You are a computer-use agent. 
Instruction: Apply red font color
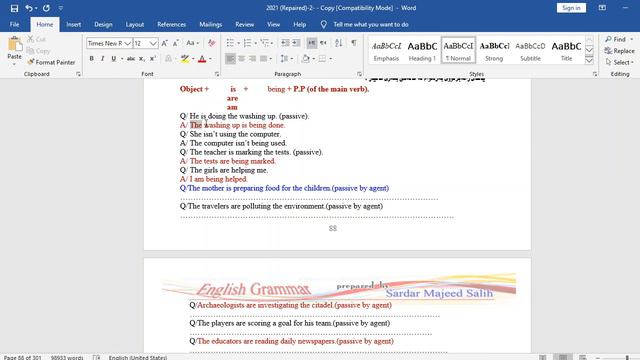tap(202, 59)
